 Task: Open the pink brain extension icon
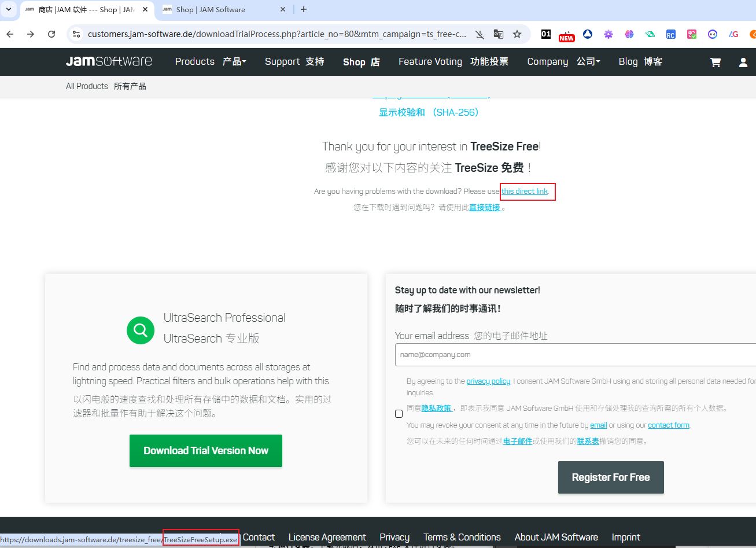(x=629, y=34)
